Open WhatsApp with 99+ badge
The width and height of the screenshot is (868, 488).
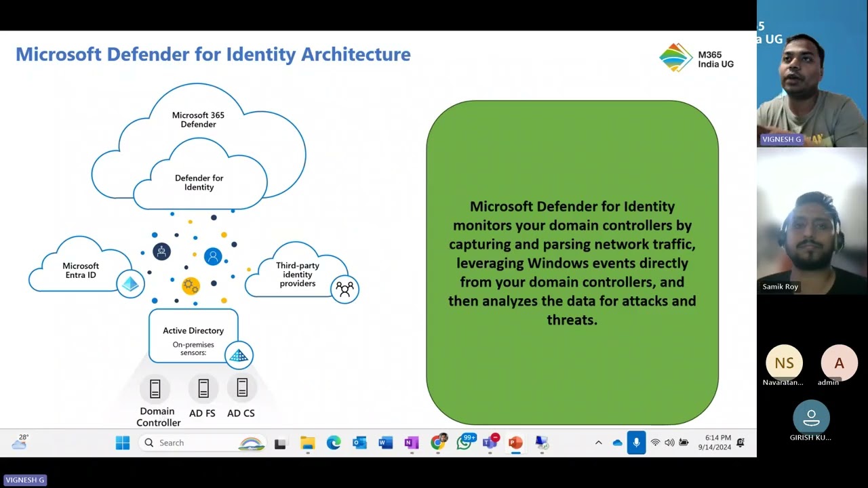[x=465, y=443]
